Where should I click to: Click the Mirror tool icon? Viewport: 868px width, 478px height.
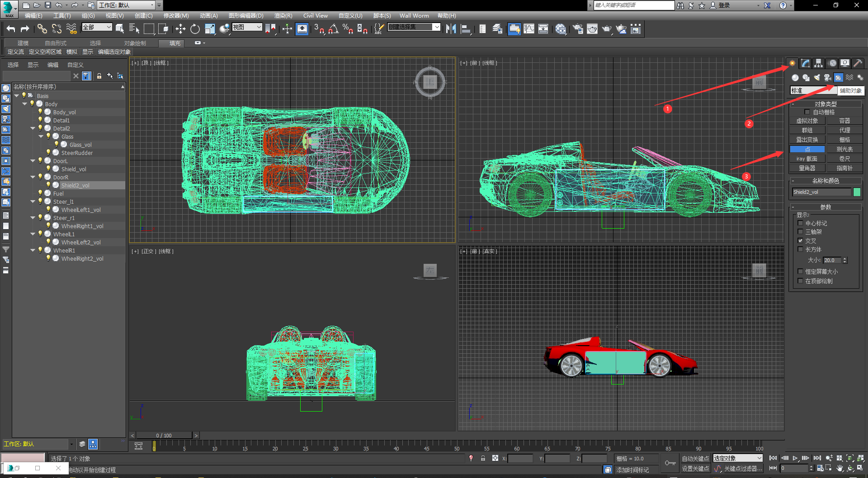[451, 29]
